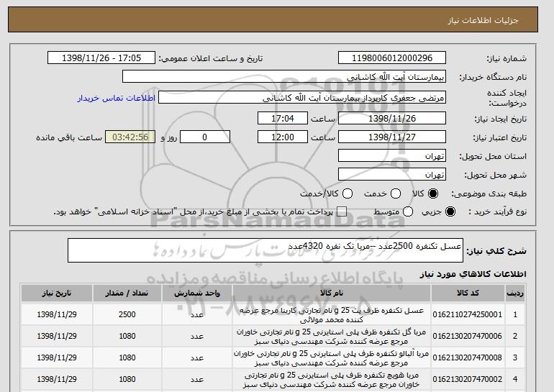This screenshot has height=392, width=554.
Task: Click the مربا آلبالو تکنفره product name cell
Action: click(x=332, y=358)
